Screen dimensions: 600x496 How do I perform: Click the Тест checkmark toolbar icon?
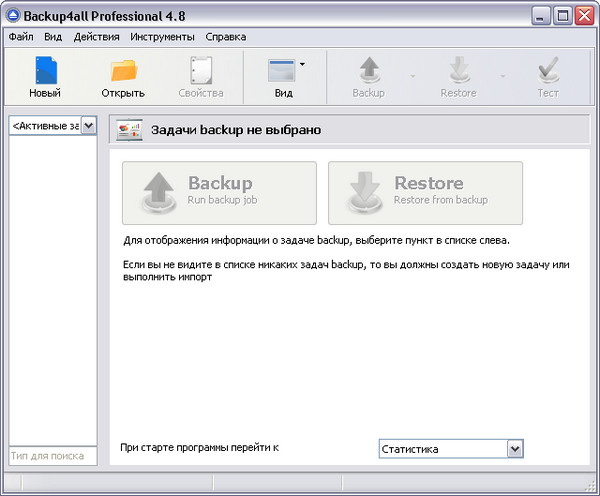548,70
